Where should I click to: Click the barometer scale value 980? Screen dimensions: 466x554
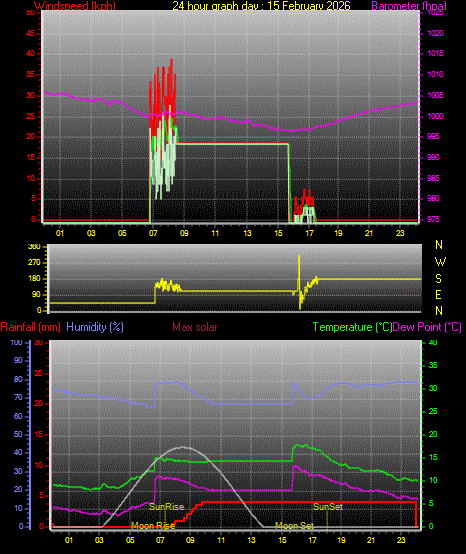(x=433, y=198)
